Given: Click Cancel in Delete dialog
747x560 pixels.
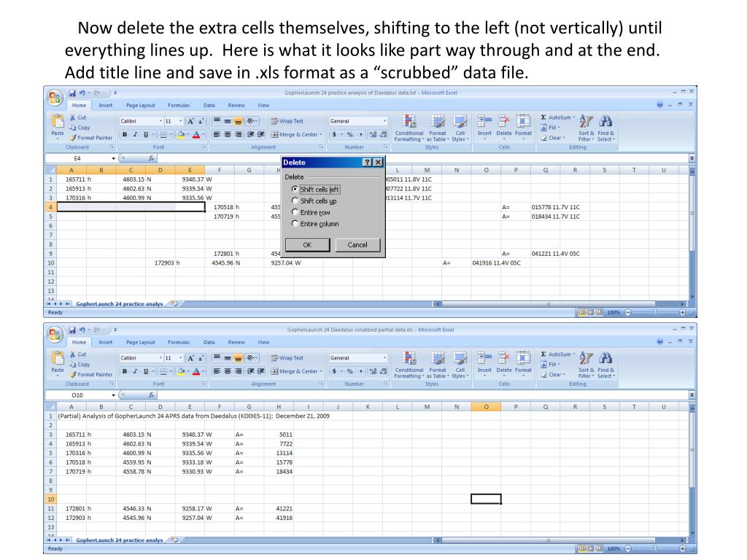Looking at the screenshot, I should (x=357, y=245).
